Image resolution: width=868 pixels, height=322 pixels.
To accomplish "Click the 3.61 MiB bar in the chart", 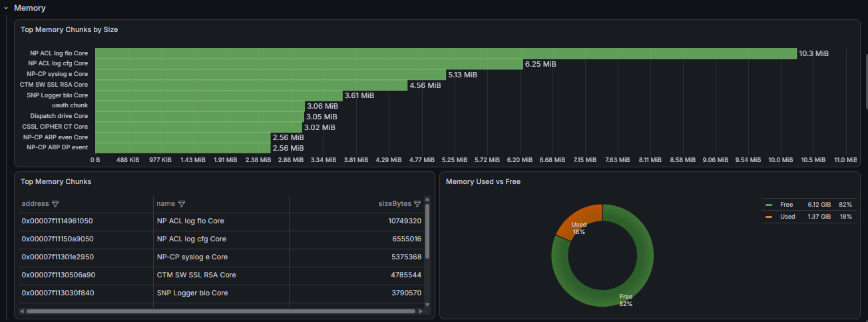I will (218, 95).
